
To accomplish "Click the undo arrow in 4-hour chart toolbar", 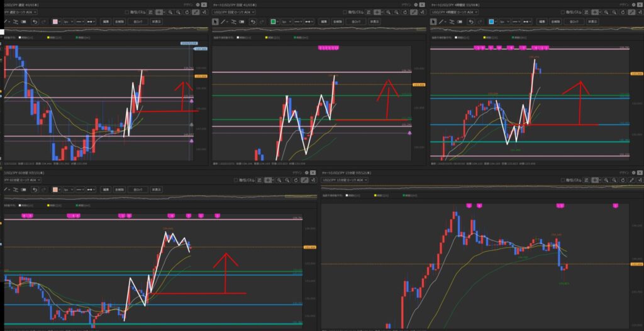I will pyautogui.click(x=470, y=21).
